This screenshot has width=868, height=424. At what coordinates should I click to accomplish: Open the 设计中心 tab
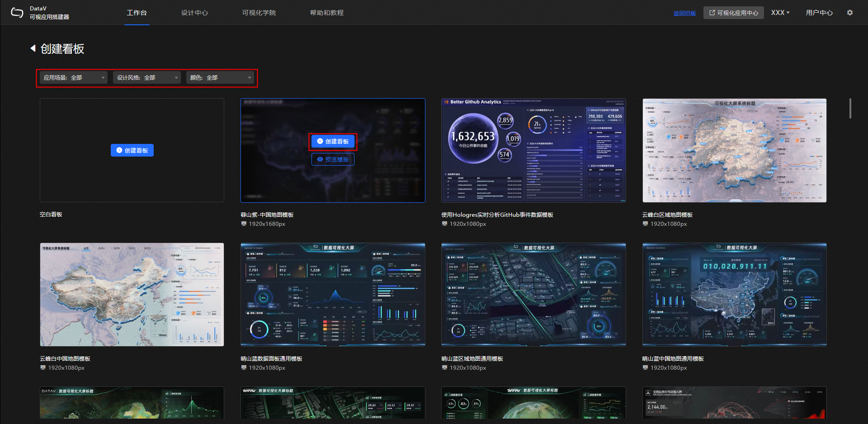[194, 13]
